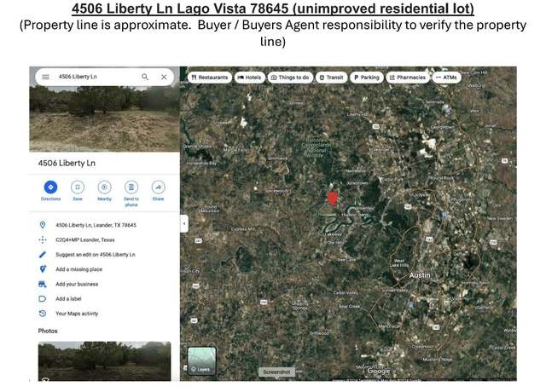Click Your Maps activity history icon
The image size is (546, 392).
[x=43, y=314]
